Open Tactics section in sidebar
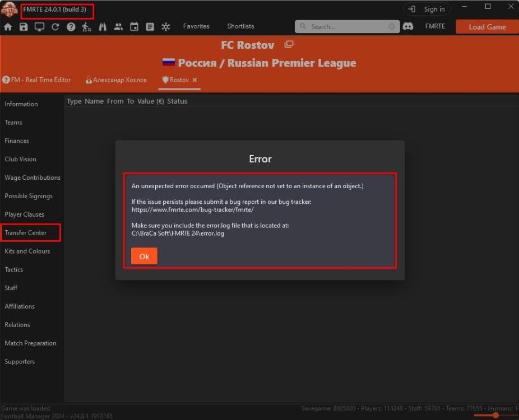The height and width of the screenshot is (420, 519). point(13,269)
